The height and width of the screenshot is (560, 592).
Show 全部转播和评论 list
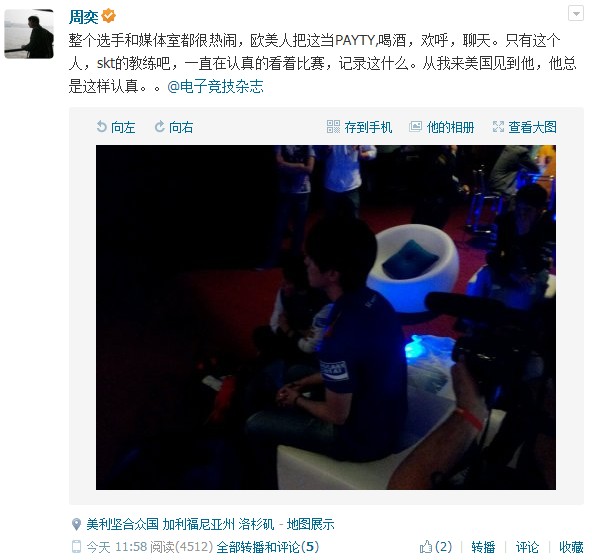268,547
